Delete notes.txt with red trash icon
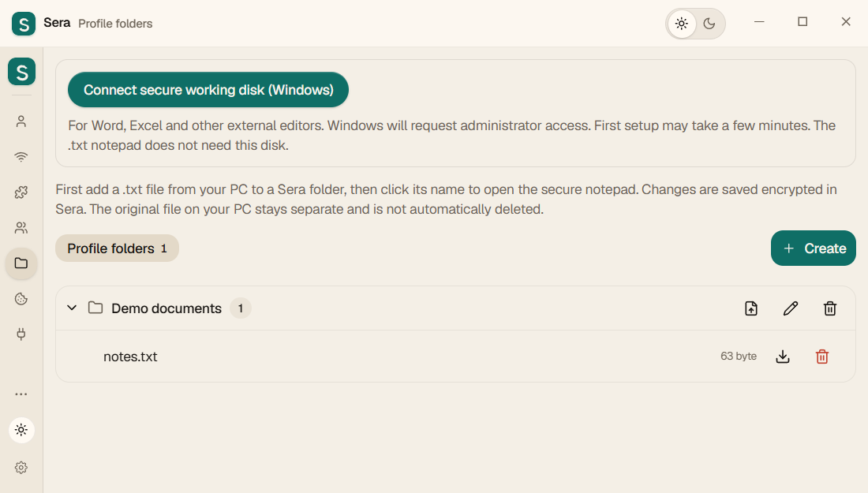868x493 pixels. point(822,357)
